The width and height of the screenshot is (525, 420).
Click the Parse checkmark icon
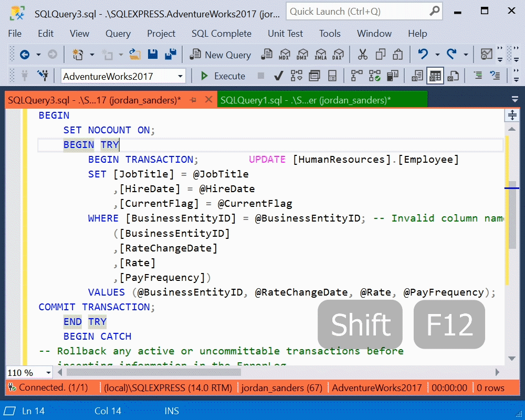point(279,76)
